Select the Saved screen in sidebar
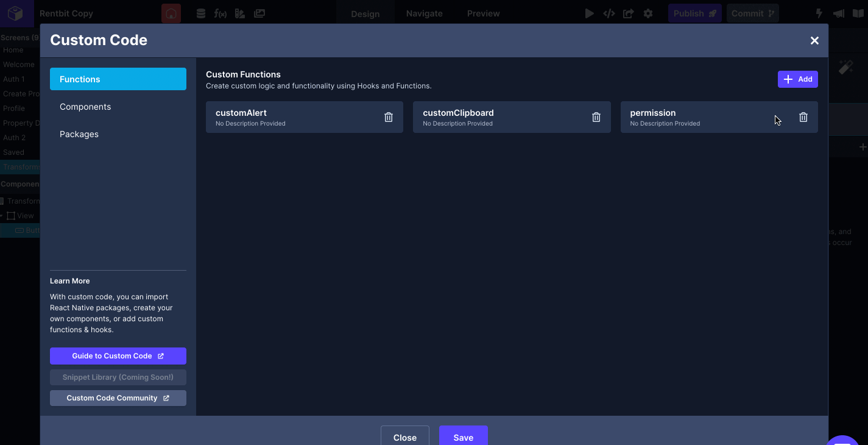The height and width of the screenshot is (445, 868). tap(13, 152)
